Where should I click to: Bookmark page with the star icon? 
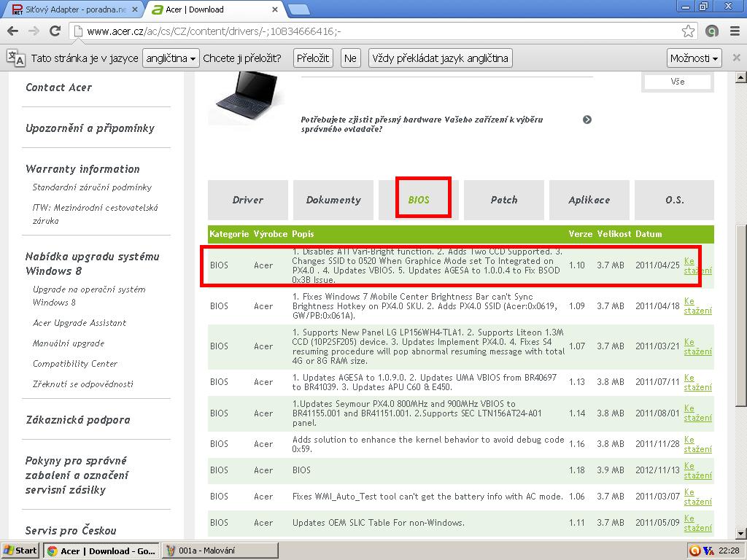click(688, 31)
